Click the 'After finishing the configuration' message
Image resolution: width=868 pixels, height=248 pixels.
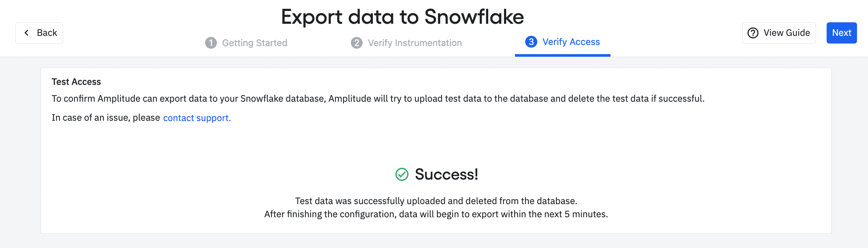point(436,214)
